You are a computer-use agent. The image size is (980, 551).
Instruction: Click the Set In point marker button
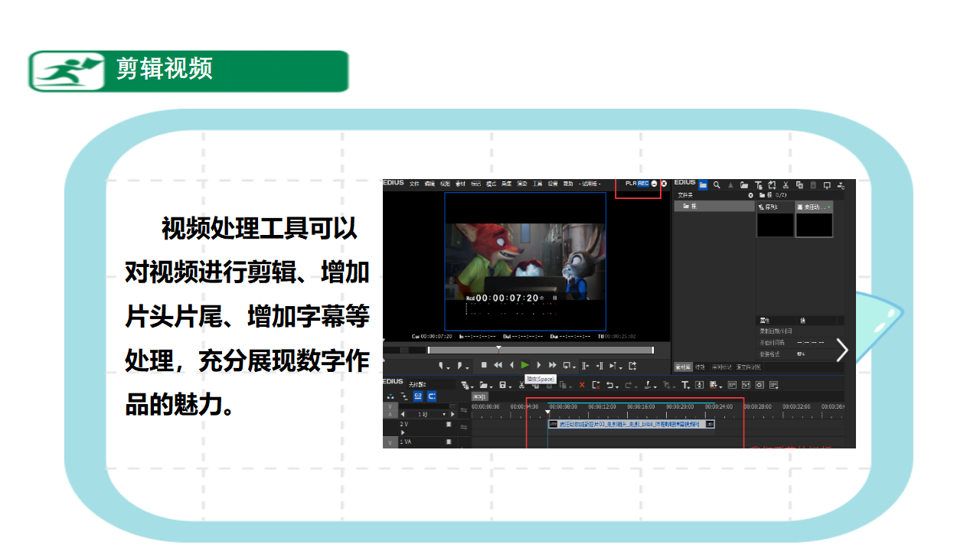click(443, 366)
